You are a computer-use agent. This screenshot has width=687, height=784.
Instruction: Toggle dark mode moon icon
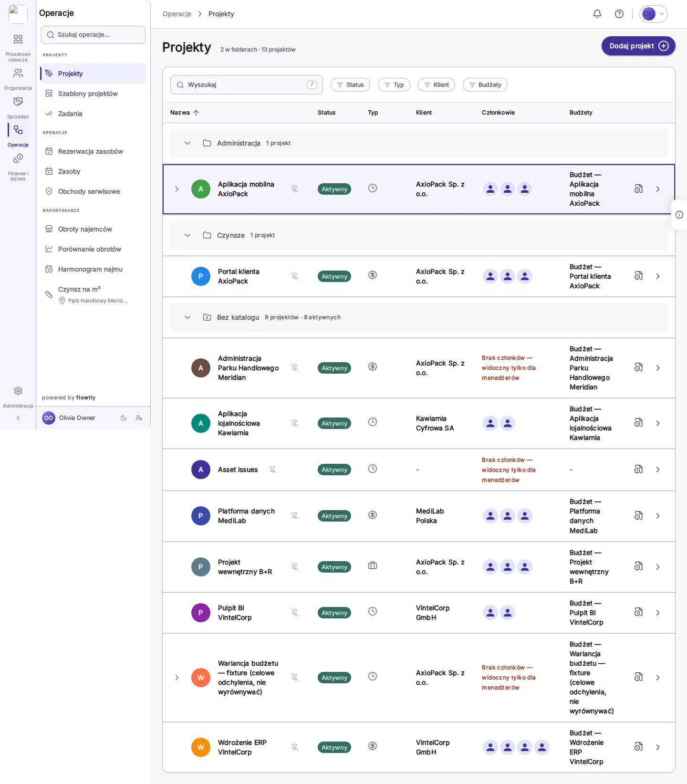[x=124, y=418]
